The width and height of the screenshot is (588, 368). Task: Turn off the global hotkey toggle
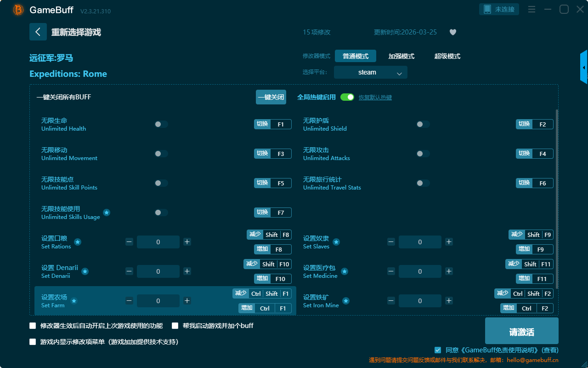pyautogui.click(x=347, y=97)
